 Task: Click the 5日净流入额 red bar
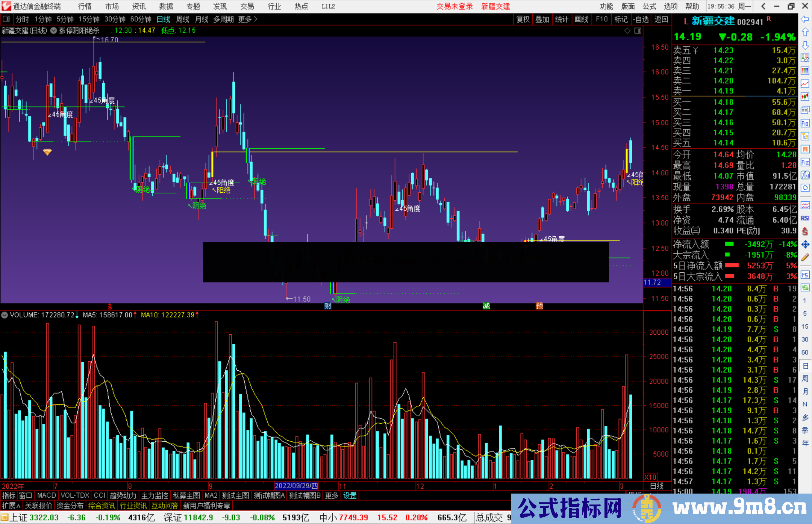[732, 266]
